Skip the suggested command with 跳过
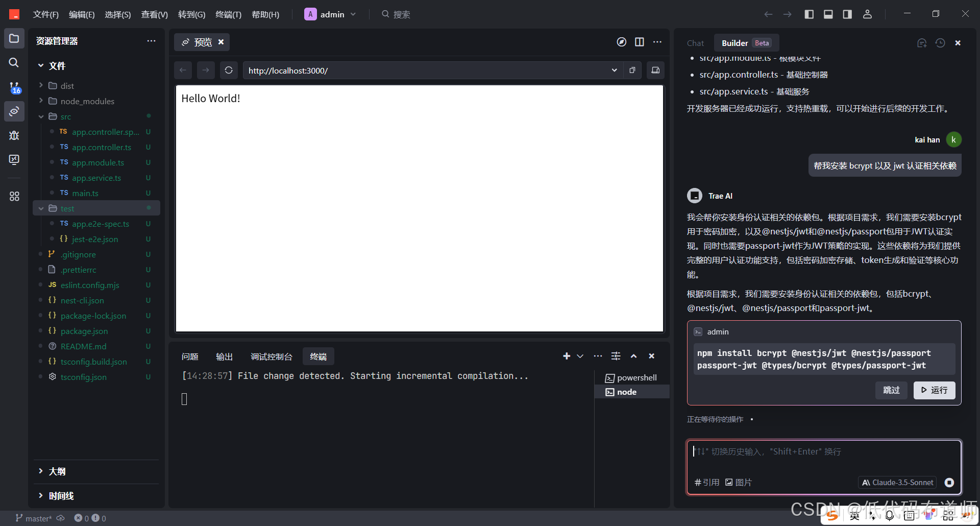Image resolution: width=980 pixels, height=526 pixels. click(891, 390)
